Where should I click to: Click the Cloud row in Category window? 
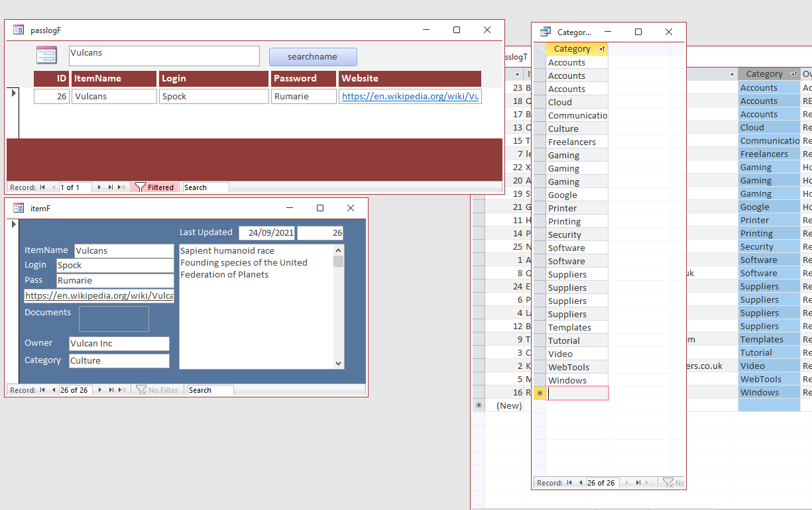[577, 102]
